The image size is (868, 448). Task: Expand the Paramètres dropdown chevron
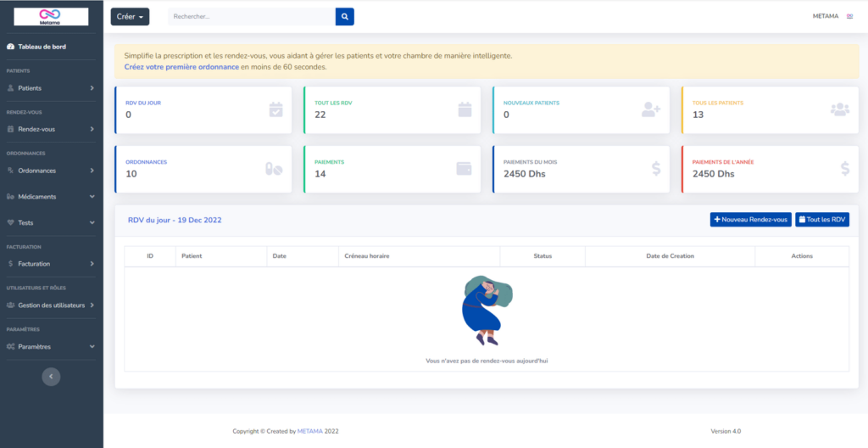coord(92,346)
